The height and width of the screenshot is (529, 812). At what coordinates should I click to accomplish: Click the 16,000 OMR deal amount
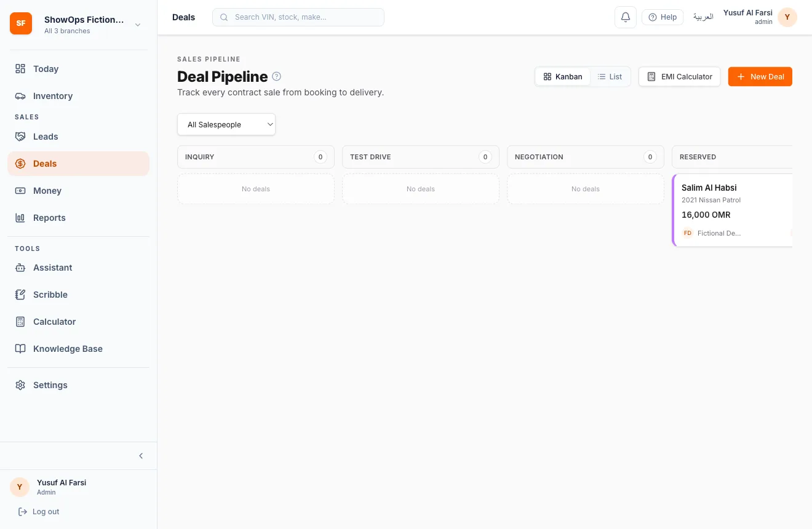(706, 215)
